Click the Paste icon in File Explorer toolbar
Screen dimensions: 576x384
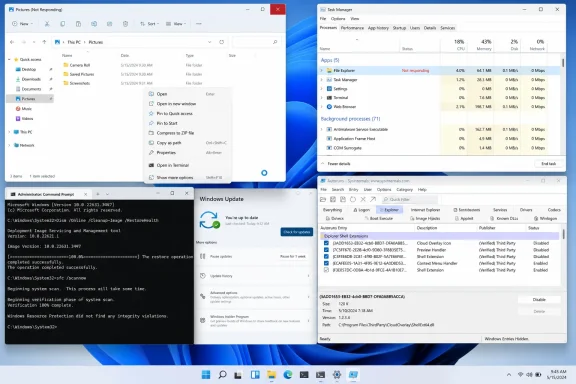click(79, 24)
